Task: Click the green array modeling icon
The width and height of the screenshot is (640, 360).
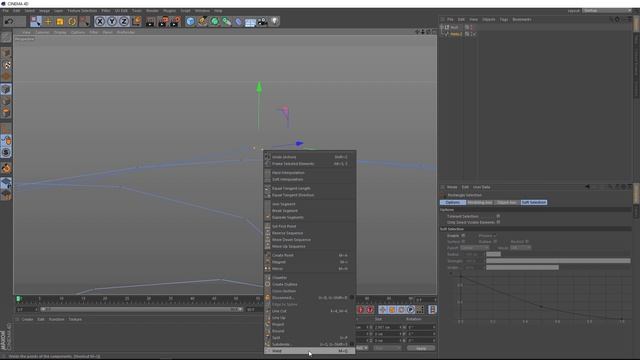Action: tap(226, 21)
